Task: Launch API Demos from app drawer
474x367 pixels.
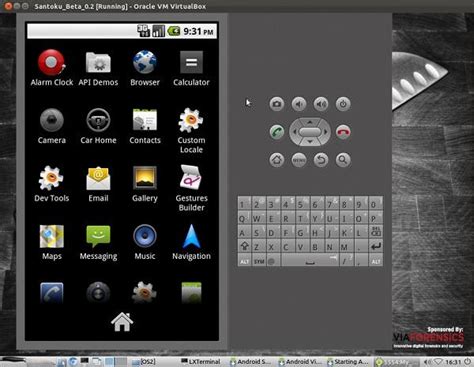Action: tap(98, 68)
